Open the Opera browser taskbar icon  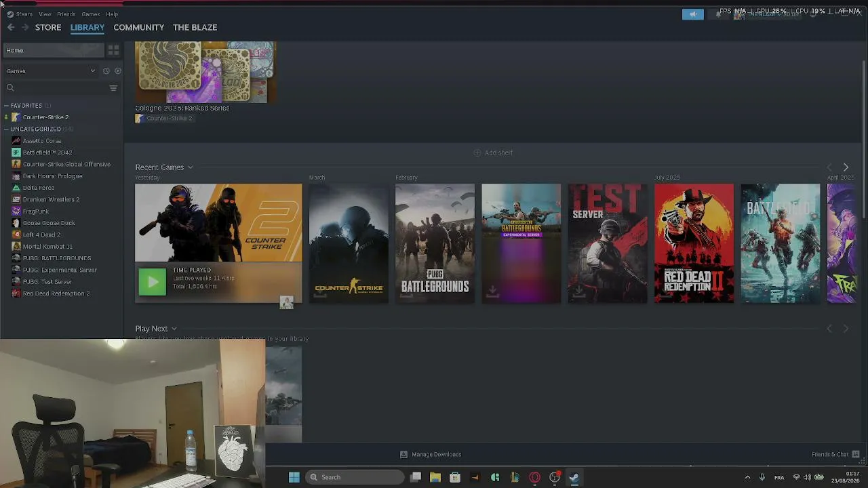click(535, 477)
